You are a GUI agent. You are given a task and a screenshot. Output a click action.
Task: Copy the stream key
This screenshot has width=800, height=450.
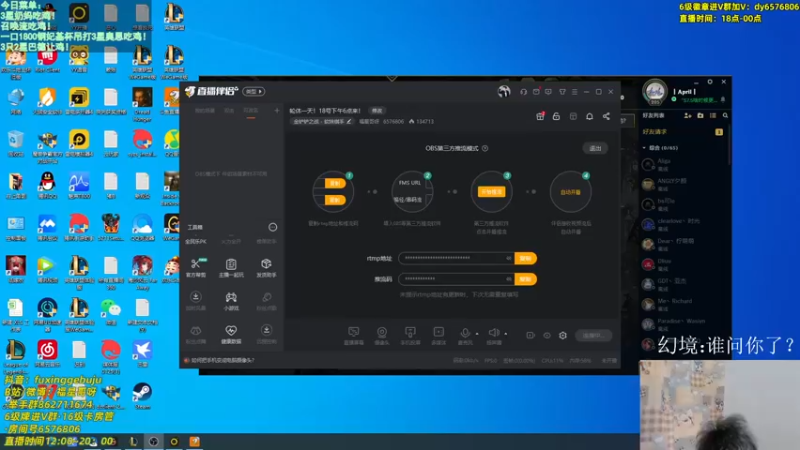pyautogui.click(x=526, y=279)
